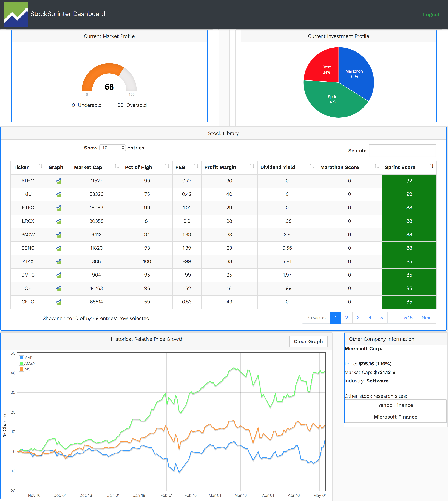View the ETFC chart icon
The height and width of the screenshot is (501, 448).
coord(58,208)
